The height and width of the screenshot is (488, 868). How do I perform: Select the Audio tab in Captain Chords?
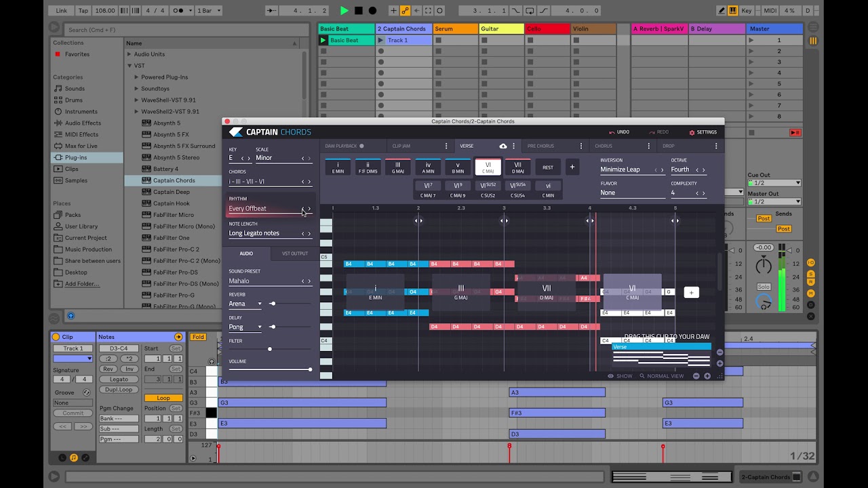pos(246,253)
